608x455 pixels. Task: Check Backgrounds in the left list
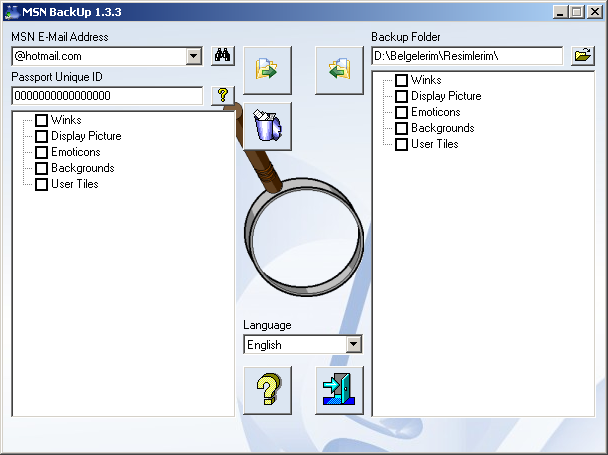[41, 168]
